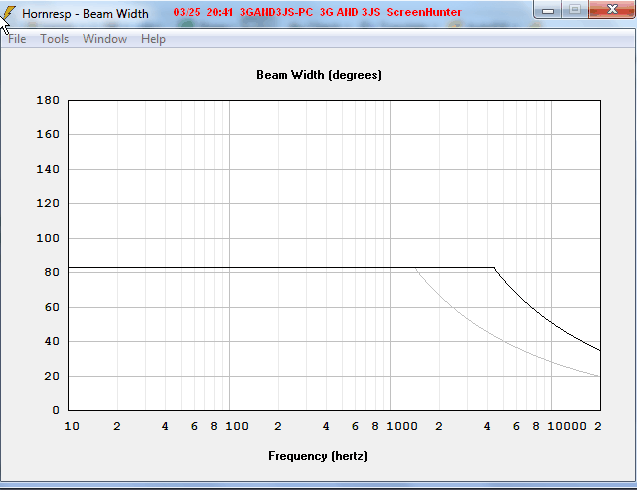The height and width of the screenshot is (490, 637).
Task: Click the 60 value on vertical axis
Action: coord(52,307)
